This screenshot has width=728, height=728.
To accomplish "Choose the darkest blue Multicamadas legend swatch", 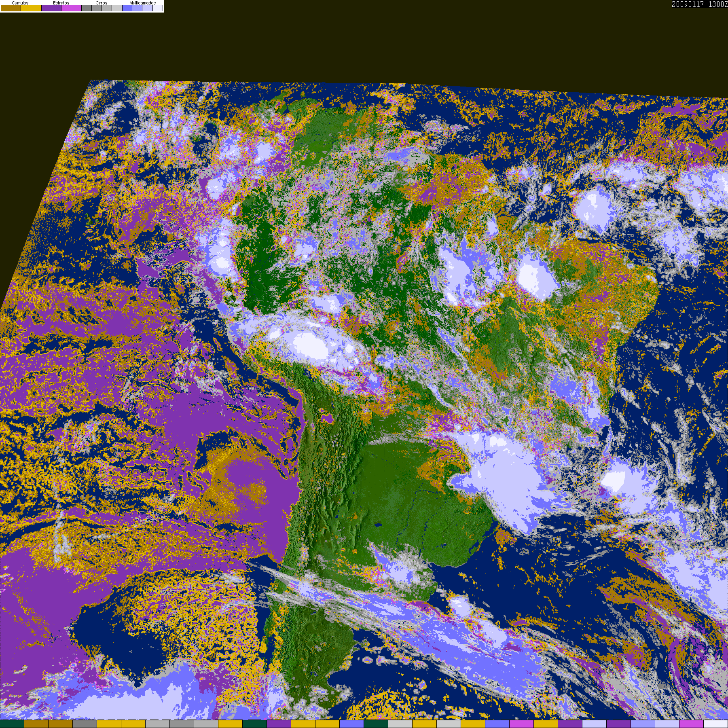I will [x=127, y=8].
